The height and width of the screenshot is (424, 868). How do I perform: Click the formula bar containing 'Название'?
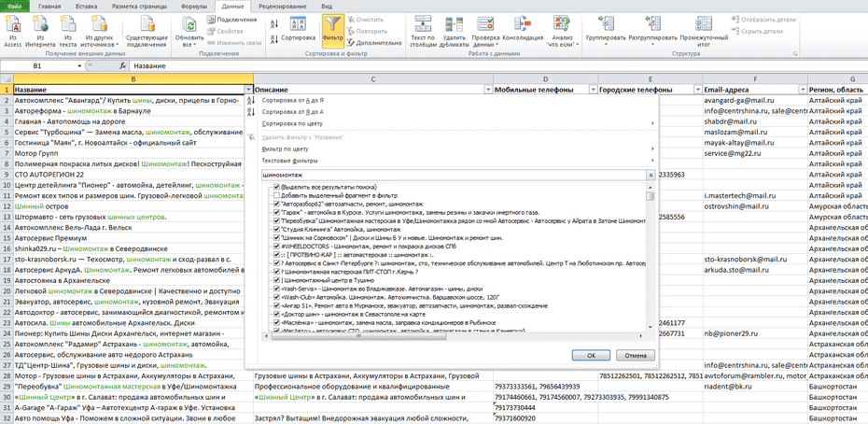click(x=498, y=66)
